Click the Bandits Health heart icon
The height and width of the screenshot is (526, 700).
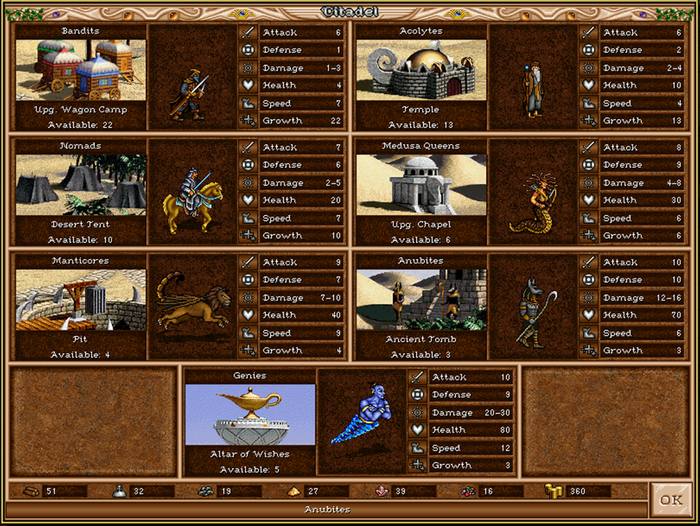[248, 85]
